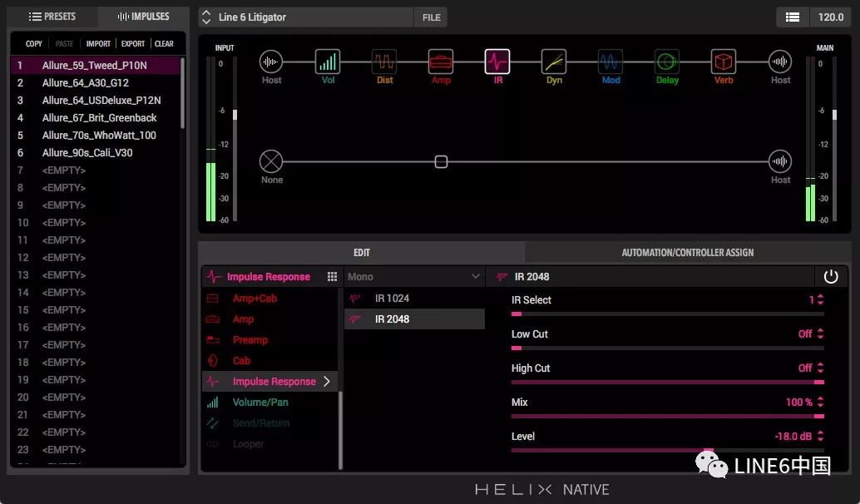860x504 pixels.
Task: Adjust the Mix value stepper
Action: pos(821,402)
